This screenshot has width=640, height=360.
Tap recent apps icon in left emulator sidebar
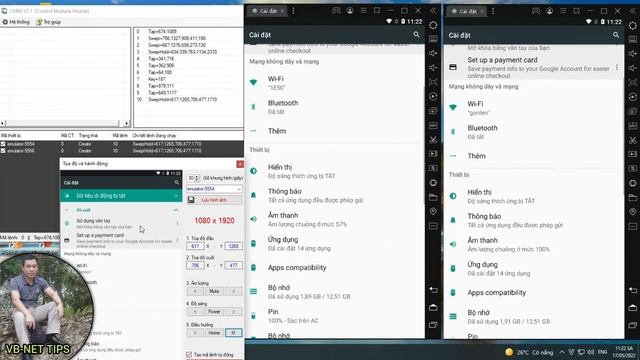tap(433, 325)
